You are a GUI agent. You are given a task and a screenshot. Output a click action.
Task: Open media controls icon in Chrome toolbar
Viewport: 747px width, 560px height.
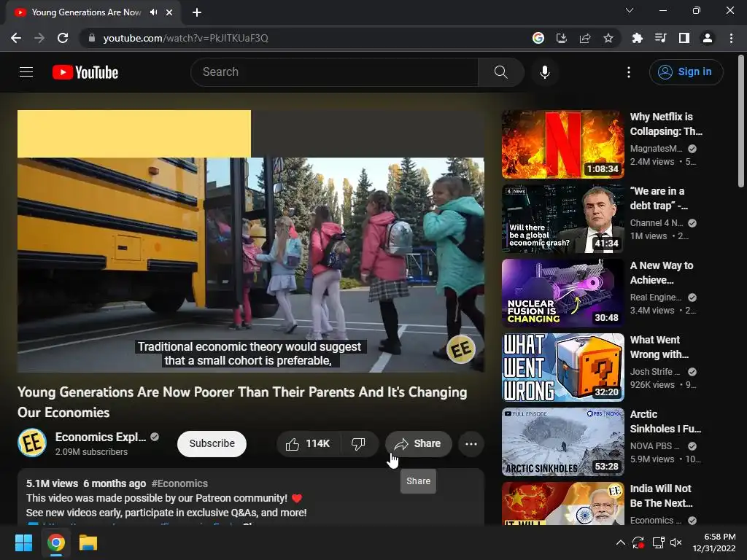[x=660, y=38]
